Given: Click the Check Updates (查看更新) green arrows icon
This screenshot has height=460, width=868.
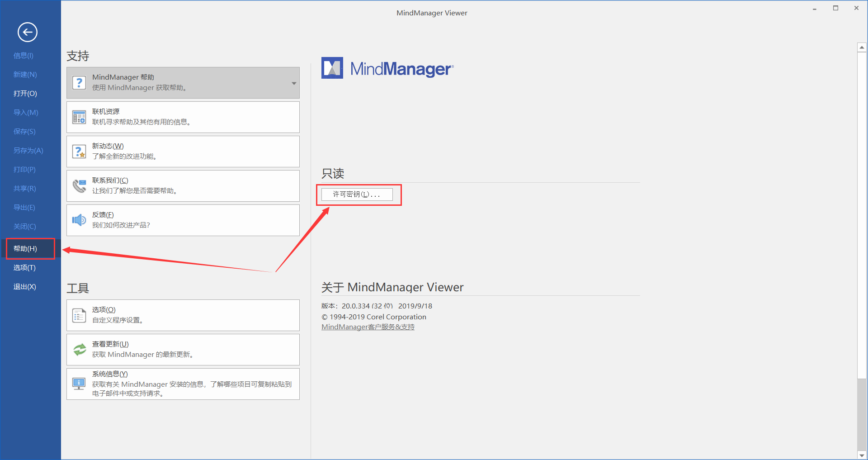Looking at the screenshot, I should (79, 350).
